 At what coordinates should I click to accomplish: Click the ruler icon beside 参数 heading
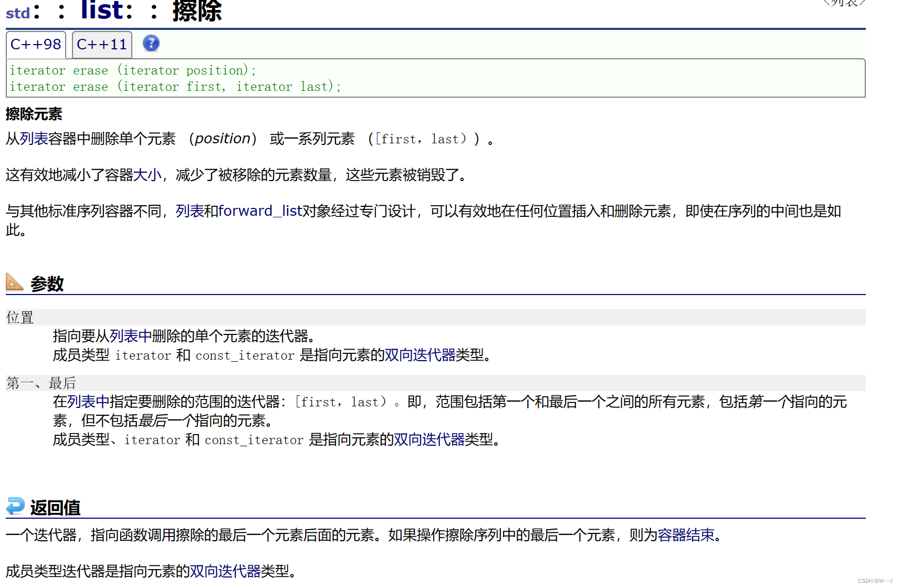click(15, 282)
